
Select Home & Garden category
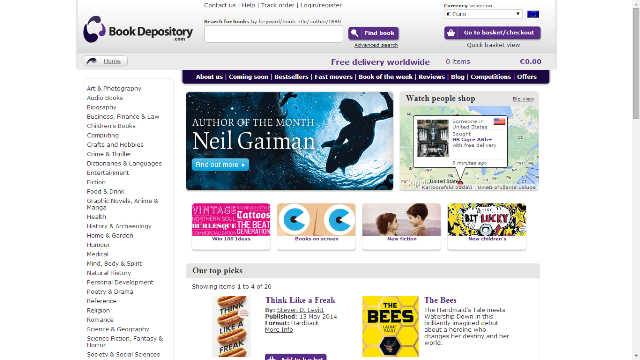point(110,236)
